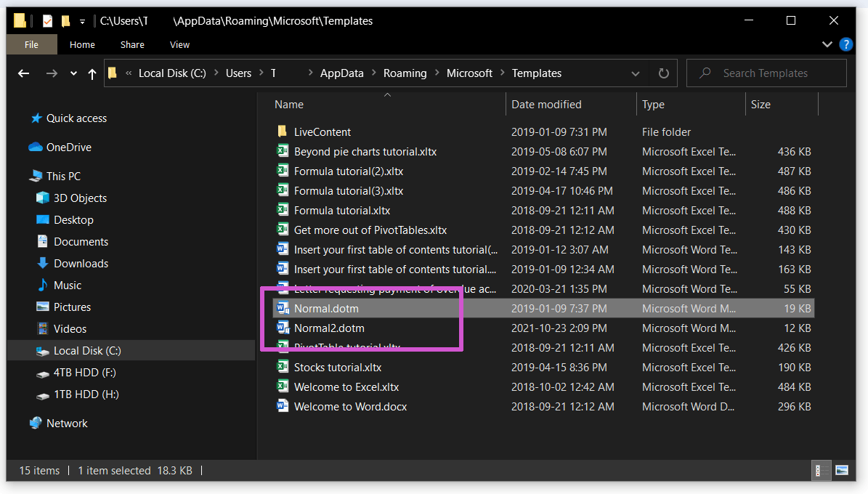Click AppData in the address breadcrumb
The height and width of the screenshot is (494, 868).
[x=342, y=73]
